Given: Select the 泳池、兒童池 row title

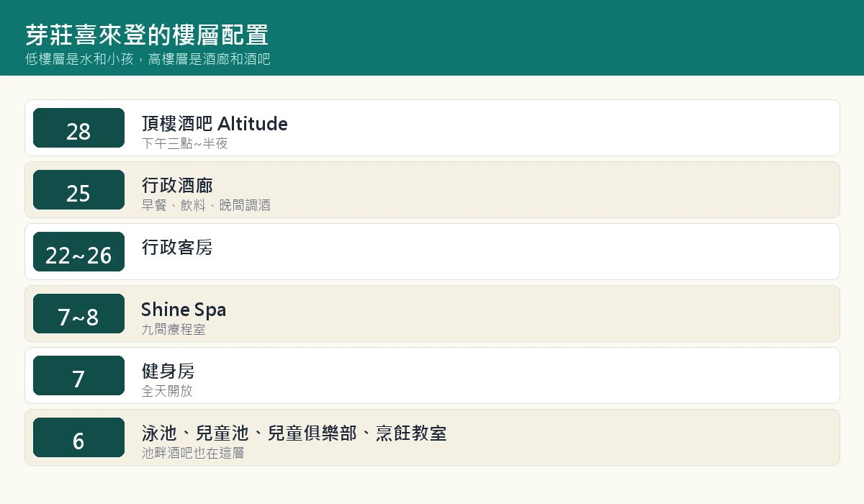Looking at the screenshot, I should 294,433.
